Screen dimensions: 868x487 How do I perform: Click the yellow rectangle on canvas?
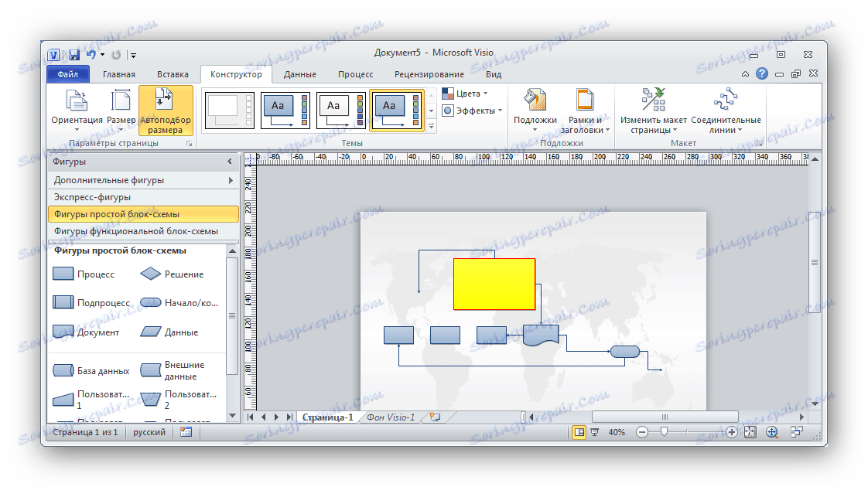(x=494, y=284)
